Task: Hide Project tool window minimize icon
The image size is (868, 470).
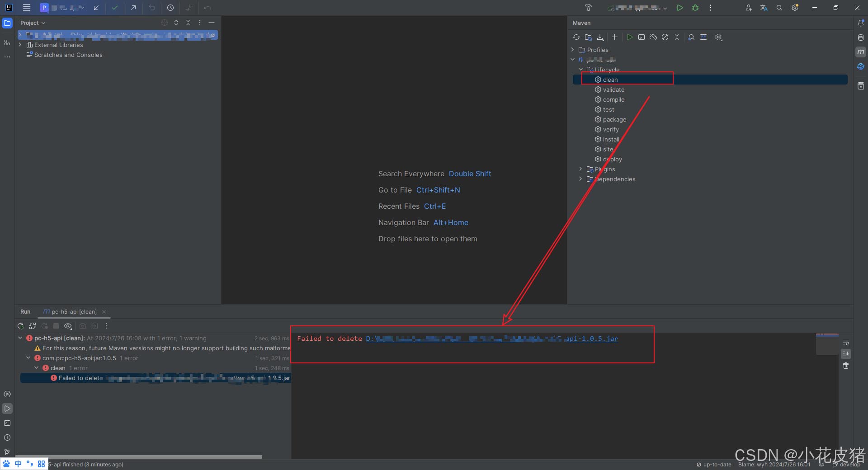Action: tap(212, 23)
